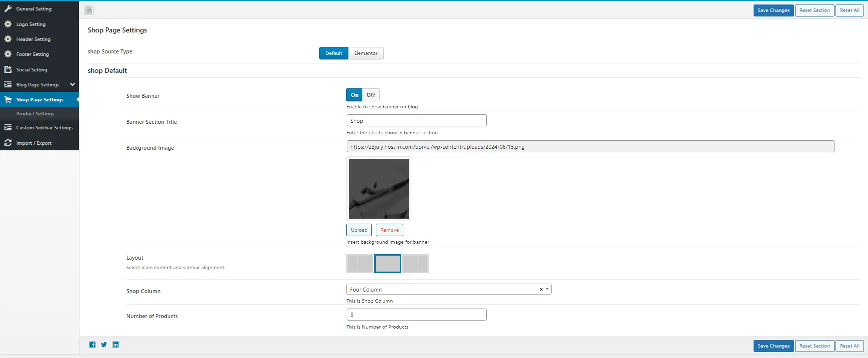Click the expand-all sections icon at top
Image resolution: width=868 pixels, height=358 pixels.
pyautogui.click(x=88, y=10)
